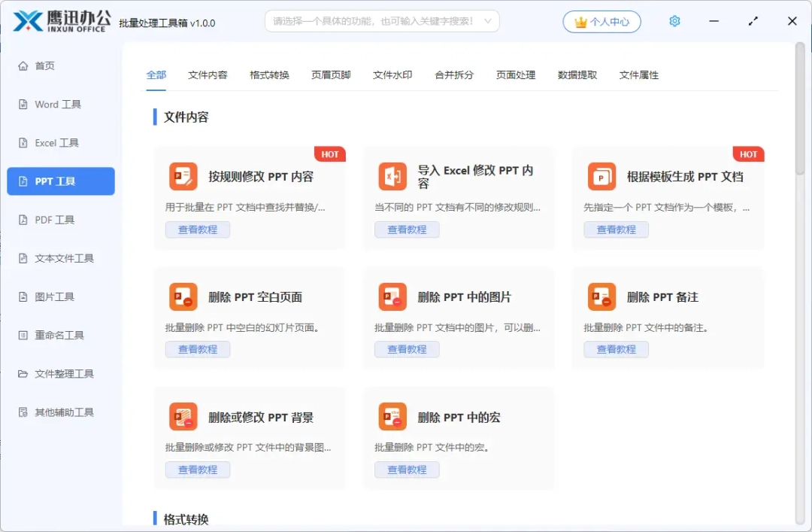Select the 导入 Excel 修改 PPT 内容 tool icon

click(x=392, y=175)
